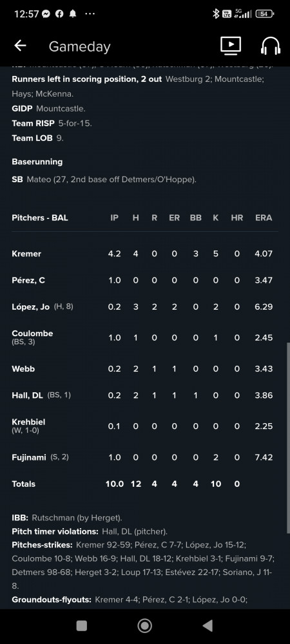This screenshot has width=290, height=644.
Task: Tap Android home circle button
Action: (144, 625)
